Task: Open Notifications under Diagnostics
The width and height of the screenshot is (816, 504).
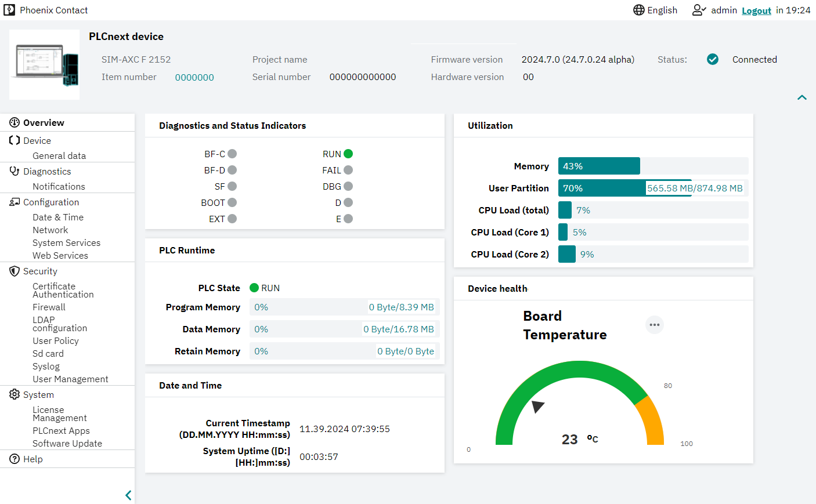Action: (59, 186)
